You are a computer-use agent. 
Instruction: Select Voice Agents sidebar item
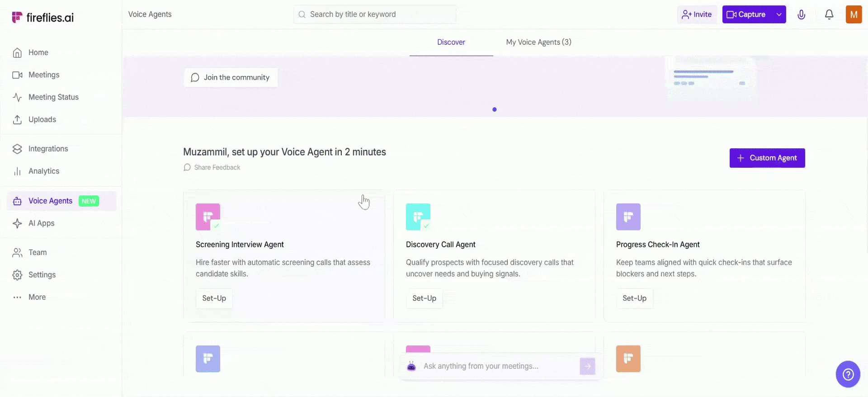tap(61, 201)
